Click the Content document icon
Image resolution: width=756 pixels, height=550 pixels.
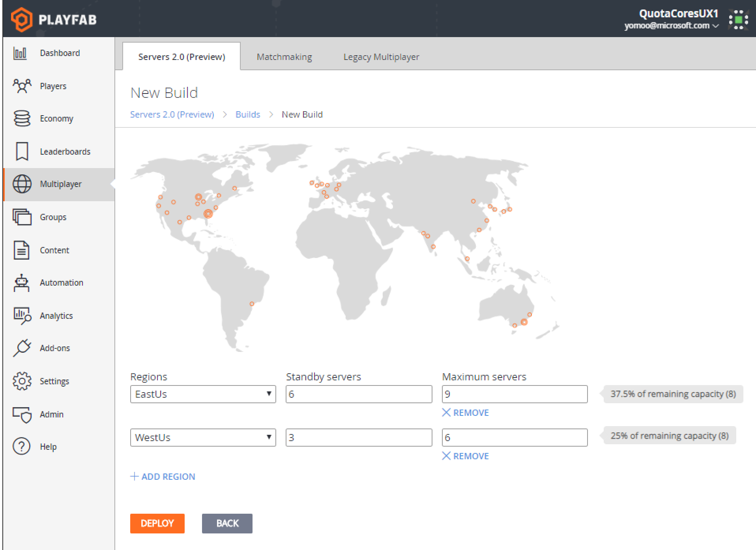[x=22, y=250]
